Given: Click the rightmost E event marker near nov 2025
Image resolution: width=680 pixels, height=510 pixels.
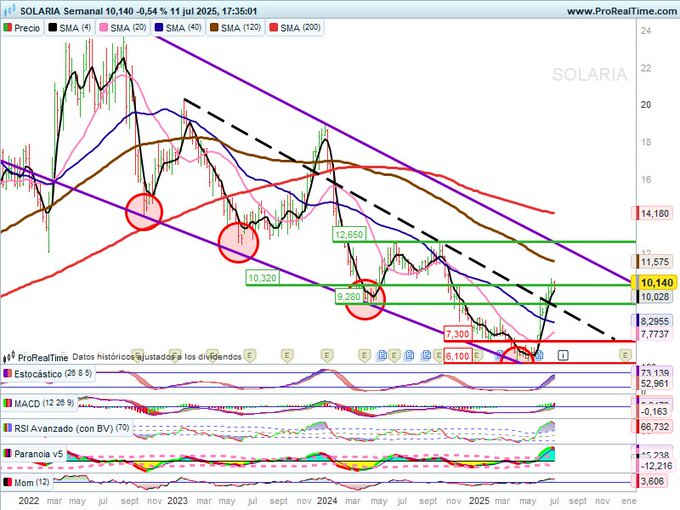Looking at the screenshot, I should click(x=625, y=356).
